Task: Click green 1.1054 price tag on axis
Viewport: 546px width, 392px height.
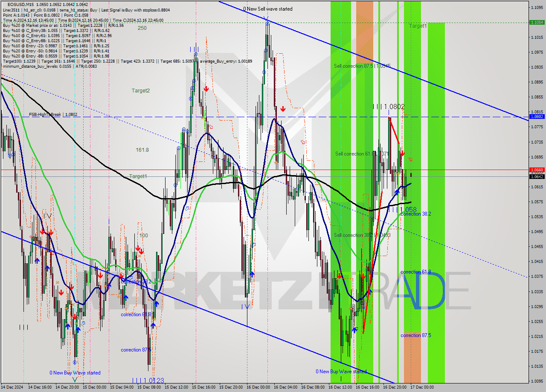Action: point(536,22)
